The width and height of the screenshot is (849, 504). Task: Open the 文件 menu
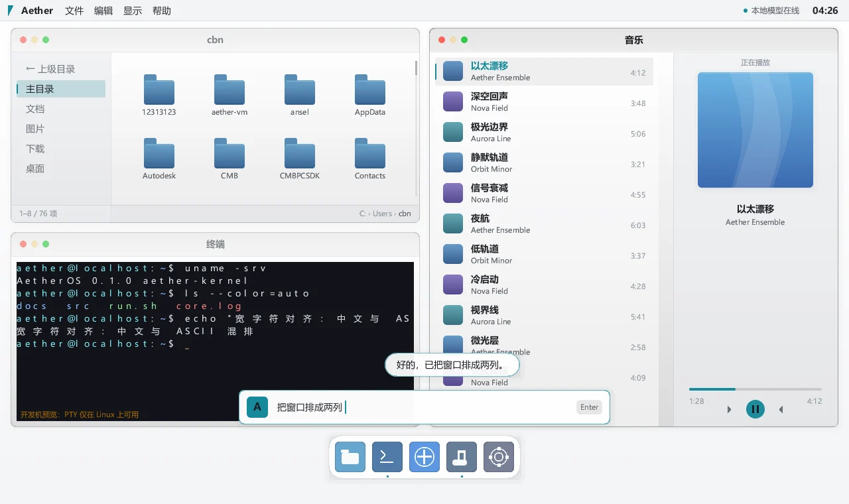(74, 11)
